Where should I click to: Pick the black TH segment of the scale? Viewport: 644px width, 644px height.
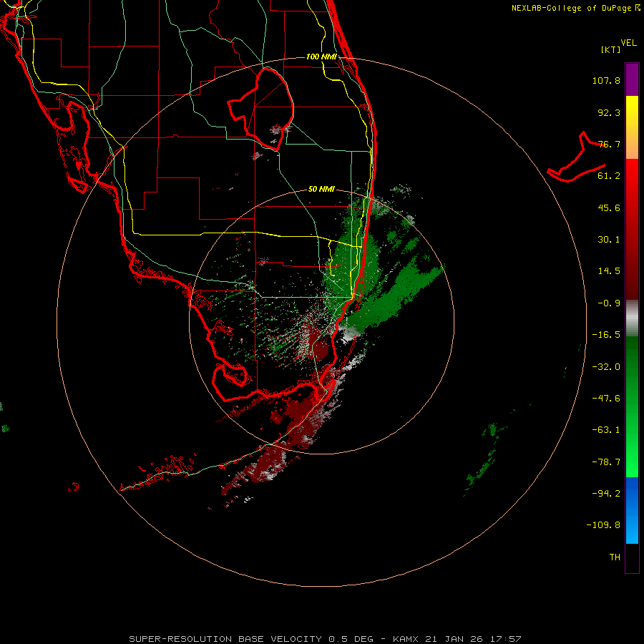click(632, 558)
